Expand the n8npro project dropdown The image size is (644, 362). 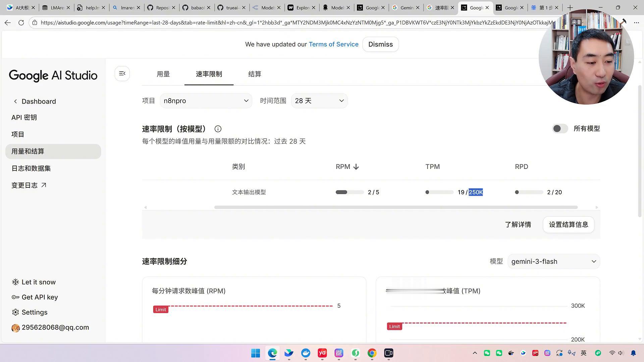coord(206,101)
